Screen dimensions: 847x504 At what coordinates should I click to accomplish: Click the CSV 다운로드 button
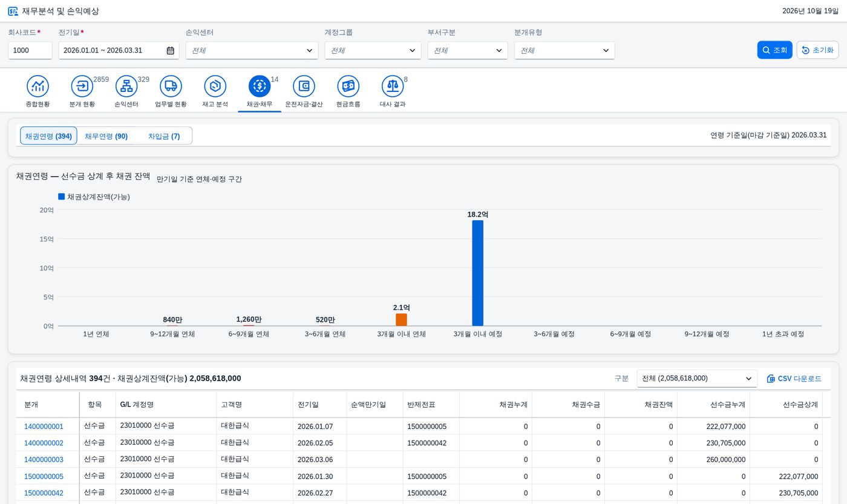pos(794,379)
